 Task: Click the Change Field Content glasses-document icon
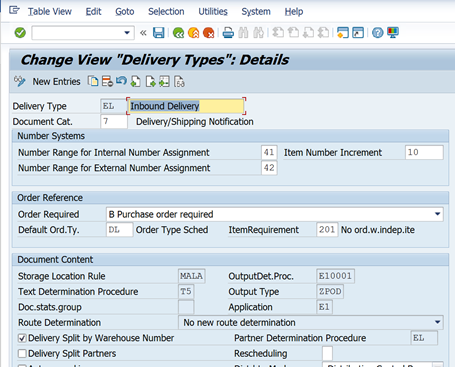179,81
